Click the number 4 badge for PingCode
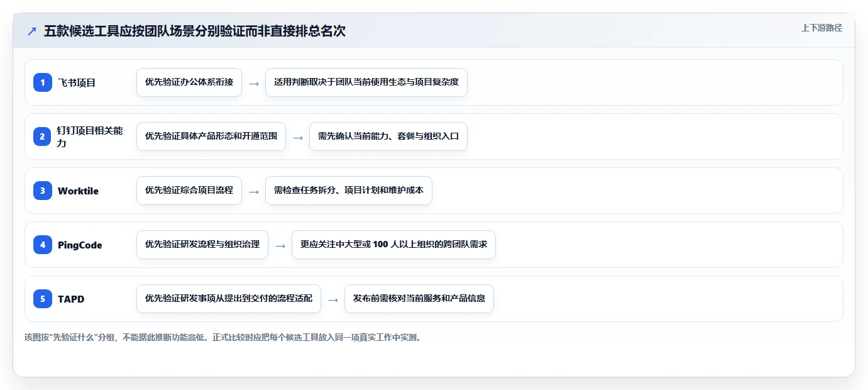The height and width of the screenshot is (390, 868). click(x=43, y=245)
